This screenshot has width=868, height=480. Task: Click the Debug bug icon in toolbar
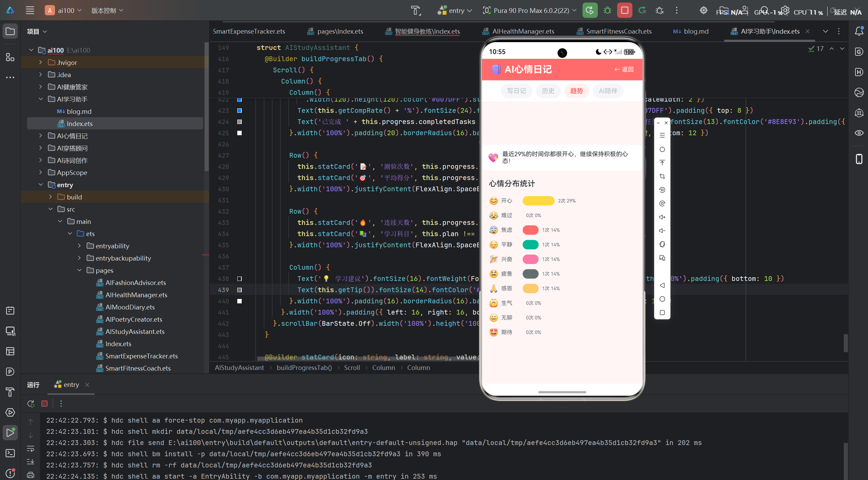point(607,11)
